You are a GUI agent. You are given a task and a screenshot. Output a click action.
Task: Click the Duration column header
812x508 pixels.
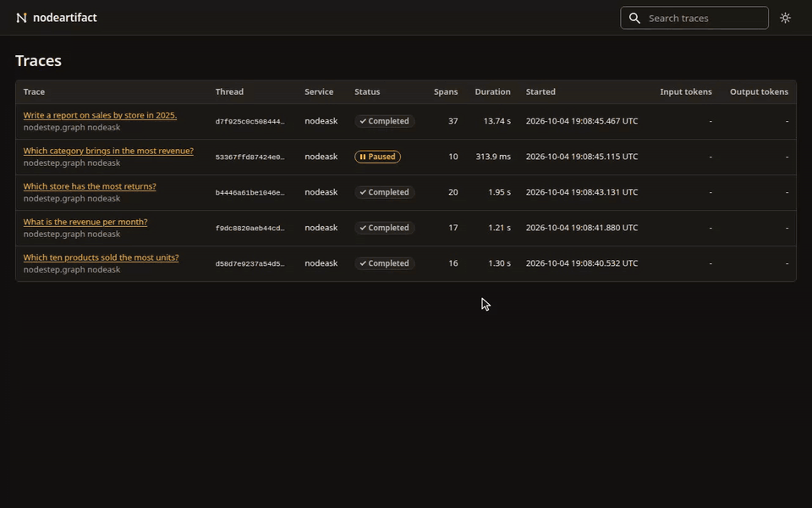tap(492, 91)
